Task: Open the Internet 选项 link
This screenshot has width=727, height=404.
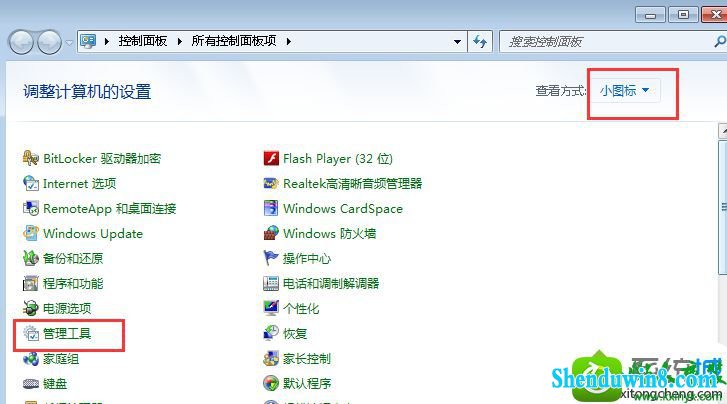Action: coord(80,184)
